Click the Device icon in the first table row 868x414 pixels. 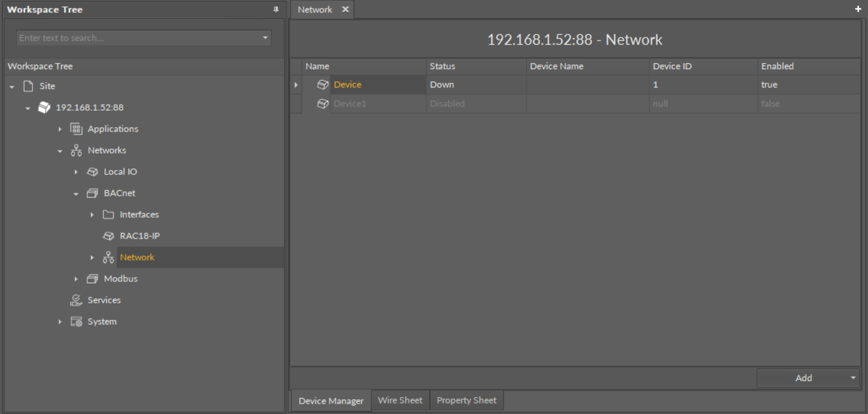tap(323, 84)
